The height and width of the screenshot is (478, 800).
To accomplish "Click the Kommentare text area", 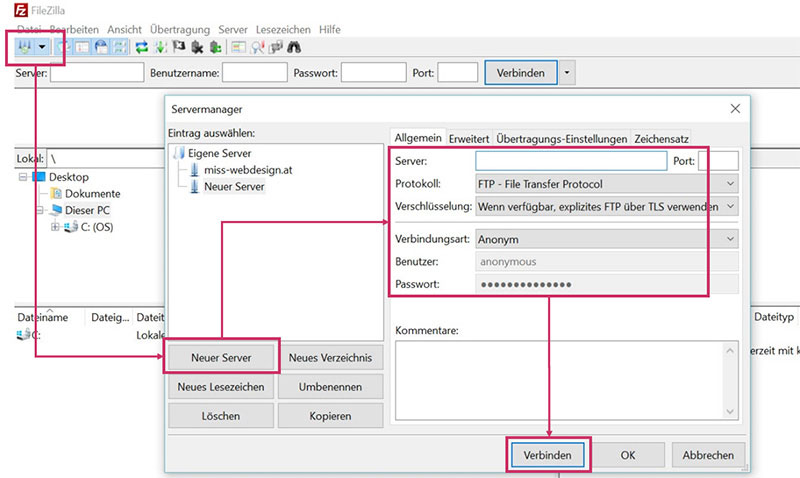I will click(566, 381).
